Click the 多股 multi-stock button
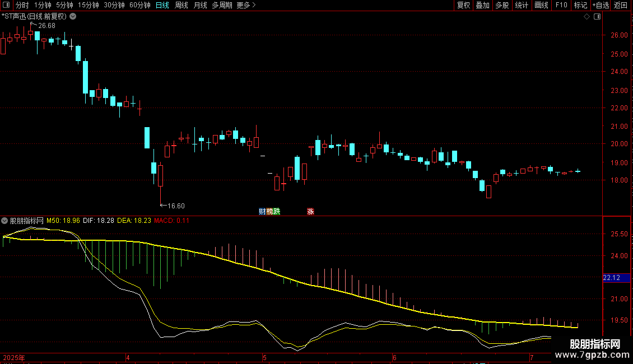Viewport: 633px width, 364px height. pos(502,5)
